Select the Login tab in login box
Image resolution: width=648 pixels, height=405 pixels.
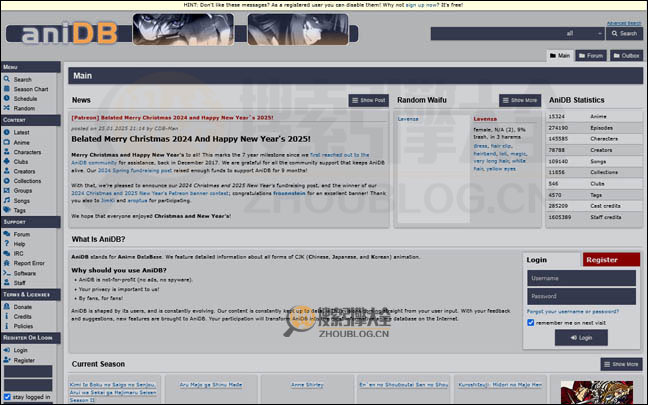552,260
